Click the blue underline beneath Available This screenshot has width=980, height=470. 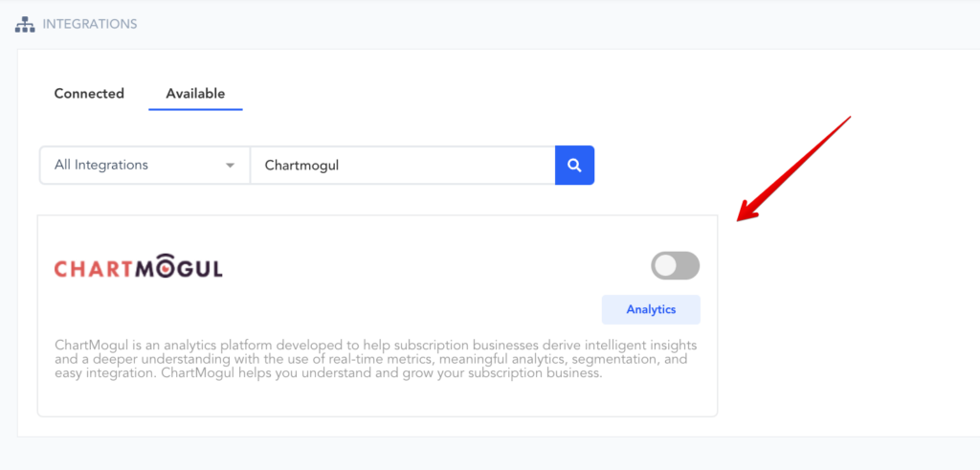point(195,109)
